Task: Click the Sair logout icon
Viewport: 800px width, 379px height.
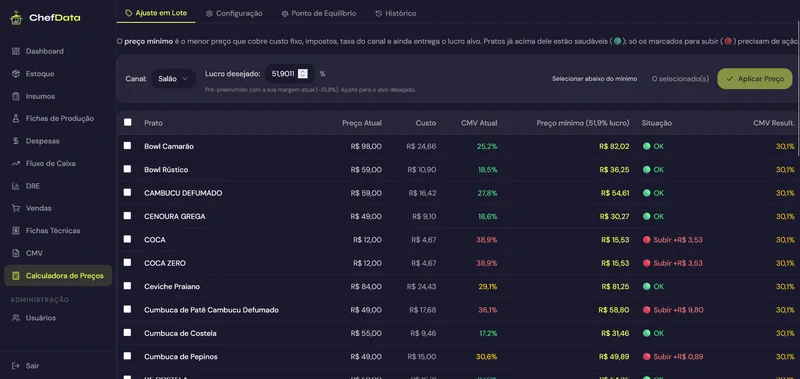Action: pyautogui.click(x=16, y=366)
